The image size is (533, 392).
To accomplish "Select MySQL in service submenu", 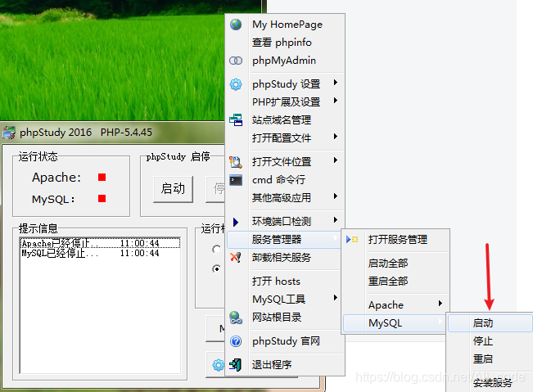I will click(395, 323).
